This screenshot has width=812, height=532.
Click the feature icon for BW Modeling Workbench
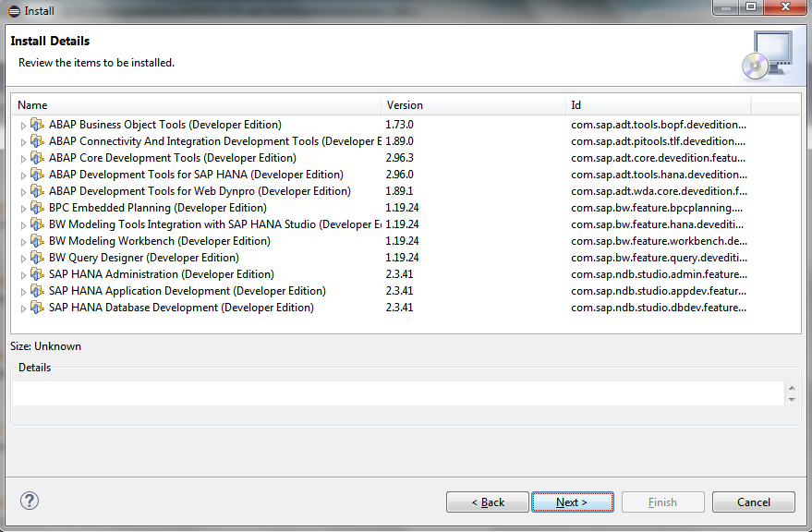point(37,240)
